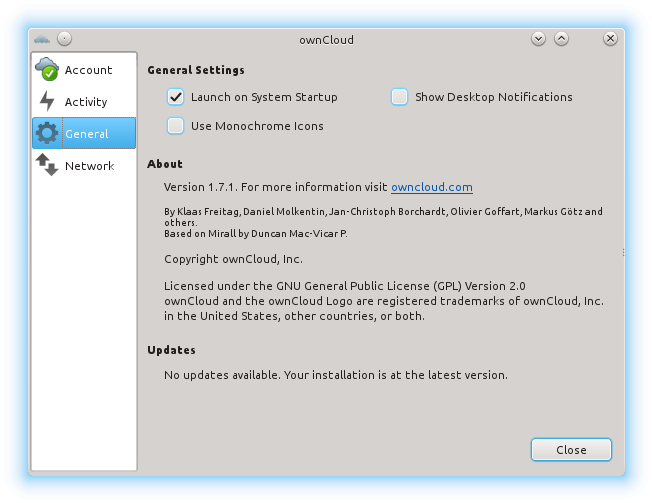Click the GNU General Public License line
Viewport: 652px width, 503px height.
345,286
